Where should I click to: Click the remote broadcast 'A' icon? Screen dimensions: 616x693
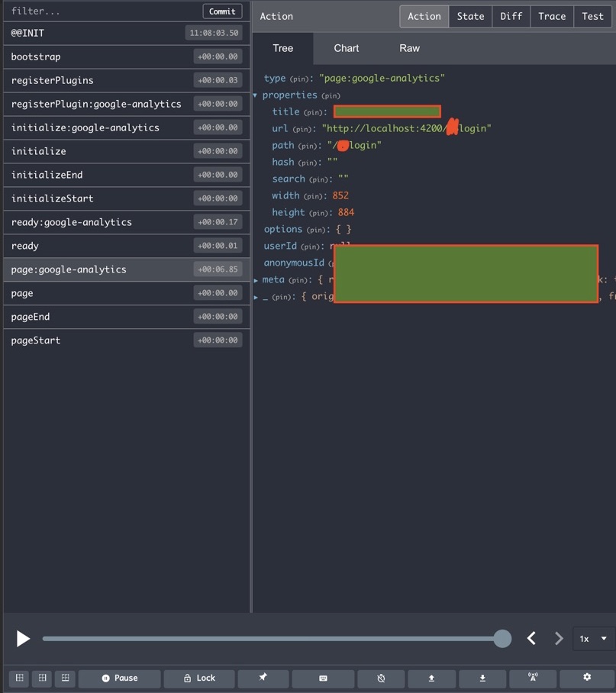[x=532, y=678]
